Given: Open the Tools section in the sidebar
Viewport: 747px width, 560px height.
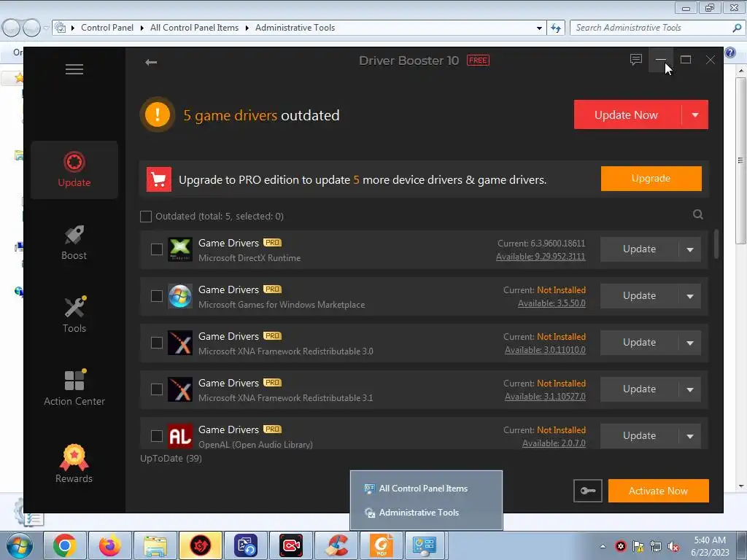Looking at the screenshot, I should [74, 315].
